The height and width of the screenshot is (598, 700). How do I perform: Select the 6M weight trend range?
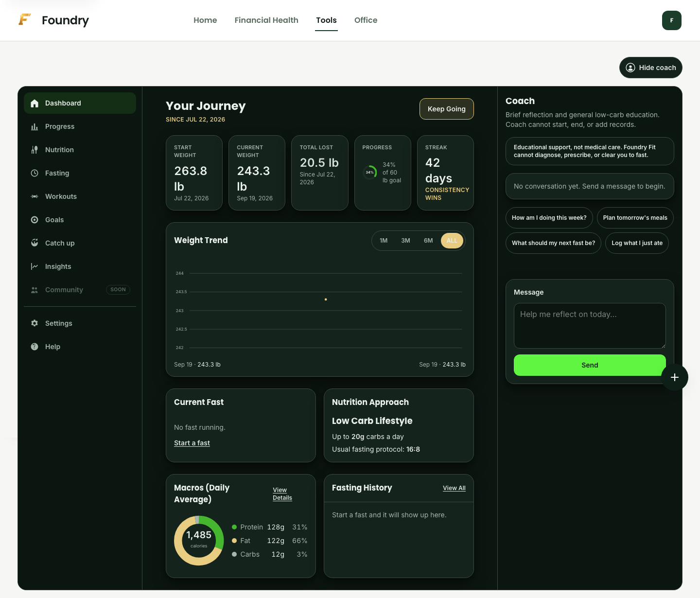coord(428,241)
